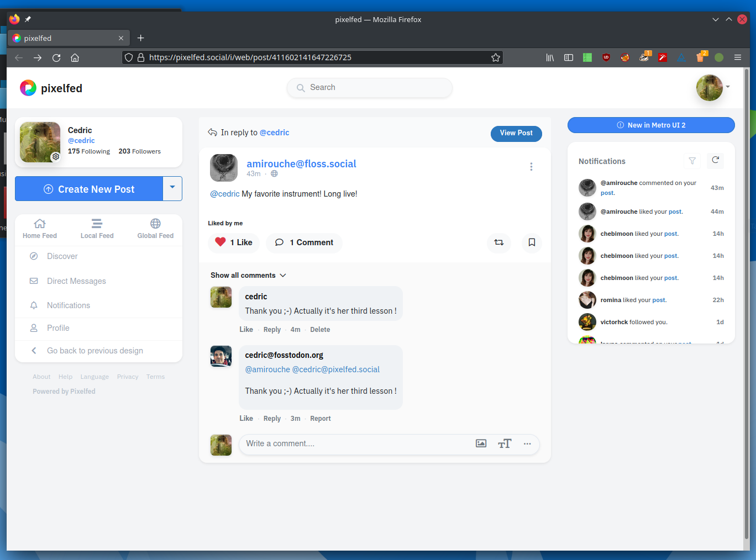Screen dimensions: 756x560
Task: Open the uBlock Origin extension icon
Action: click(x=606, y=57)
